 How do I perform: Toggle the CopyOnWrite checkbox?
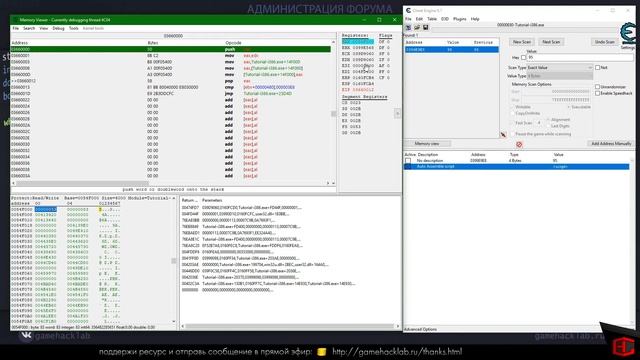[513, 113]
